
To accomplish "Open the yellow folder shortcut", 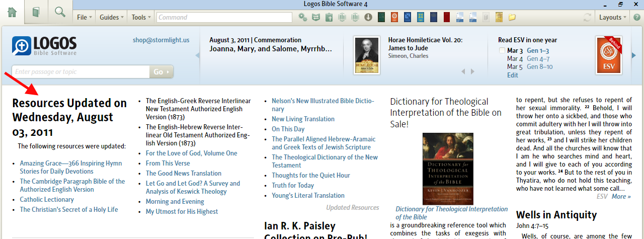I will click(512, 17).
